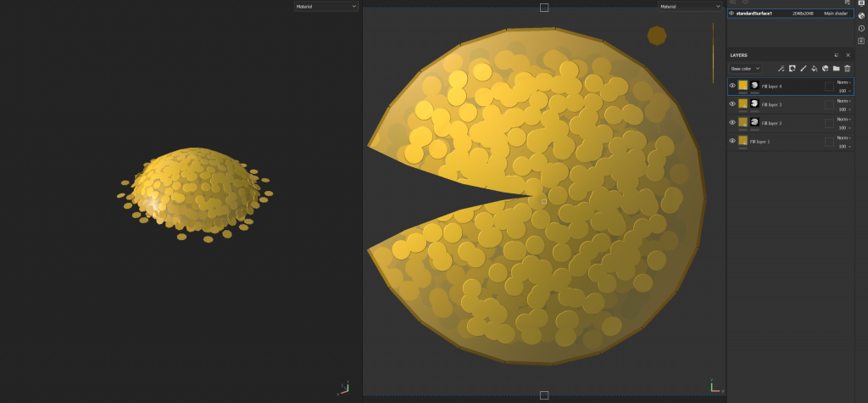Hide Fill layer 4 with eye icon
The height and width of the screenshot is (403, 868).
(x=732, y=86)
